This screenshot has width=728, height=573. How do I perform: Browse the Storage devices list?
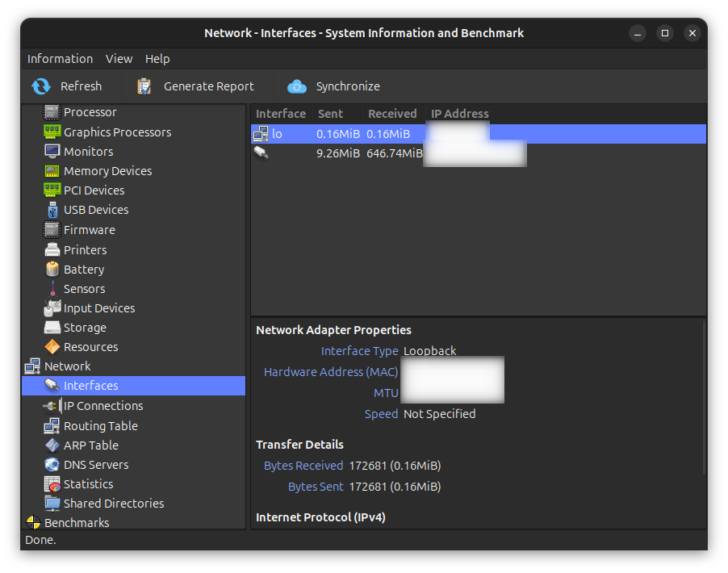coord(83,327)
